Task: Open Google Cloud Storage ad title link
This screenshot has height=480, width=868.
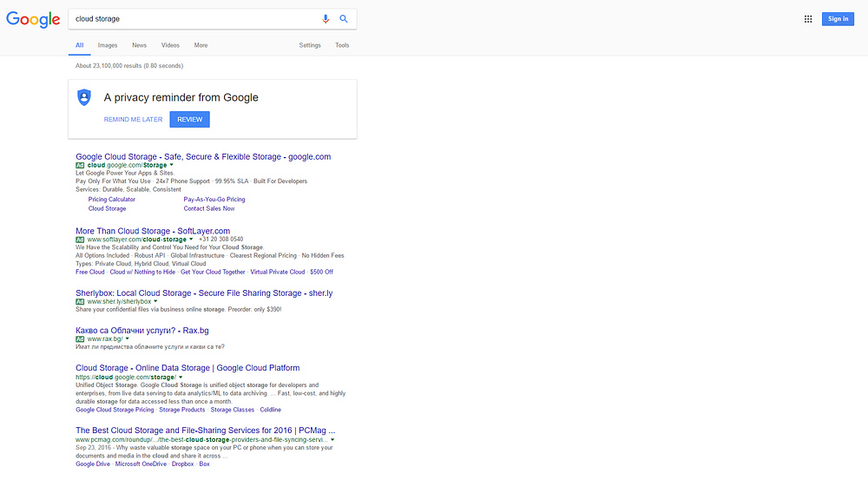Action: tap(203, 157)
